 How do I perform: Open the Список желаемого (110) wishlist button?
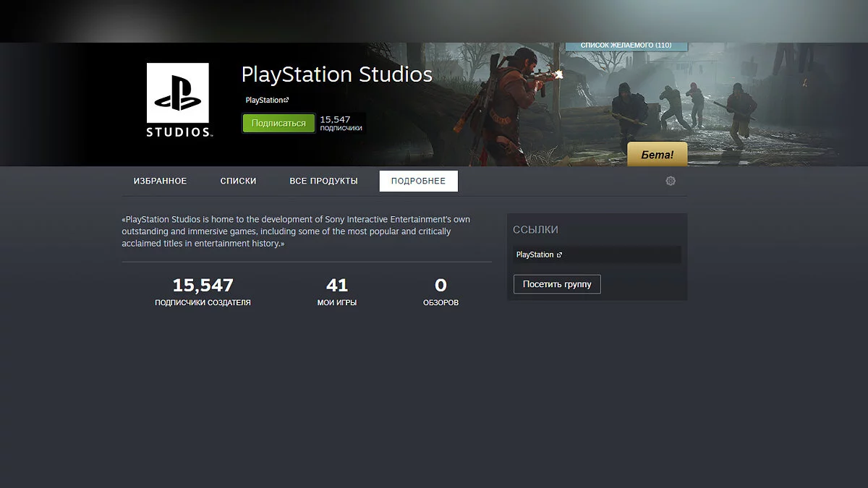click(x=626, y=46)
